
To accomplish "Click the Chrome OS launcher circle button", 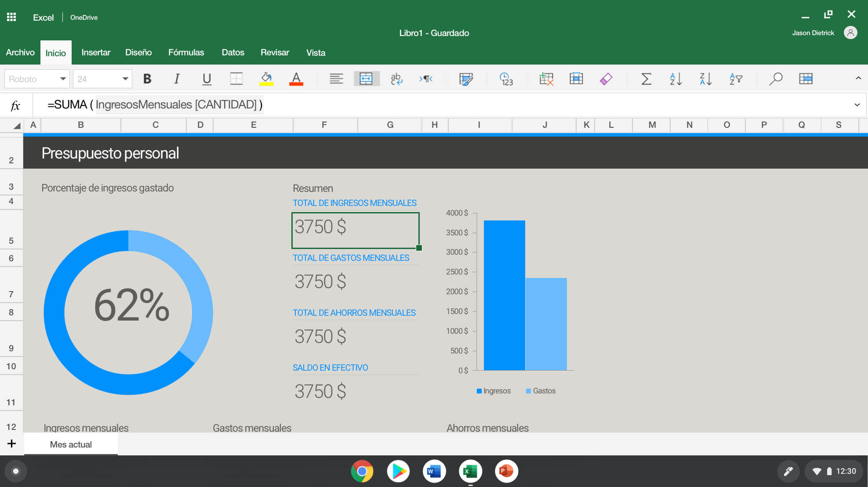I will pos(16,471).
